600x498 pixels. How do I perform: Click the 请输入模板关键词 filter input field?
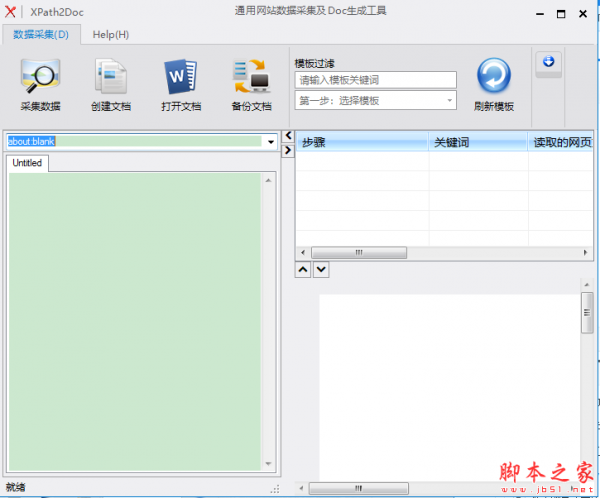pos(375,80)
